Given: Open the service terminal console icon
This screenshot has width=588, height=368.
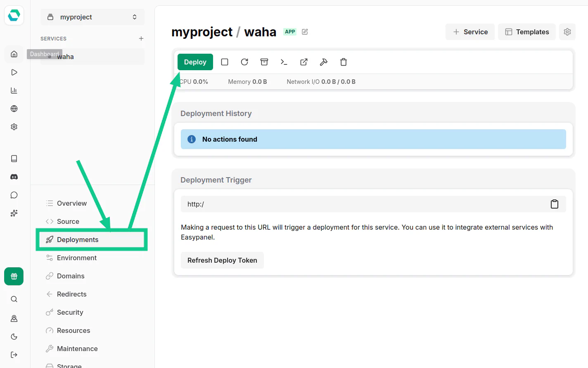Looking at the screenshot, I should coord(284,62).
